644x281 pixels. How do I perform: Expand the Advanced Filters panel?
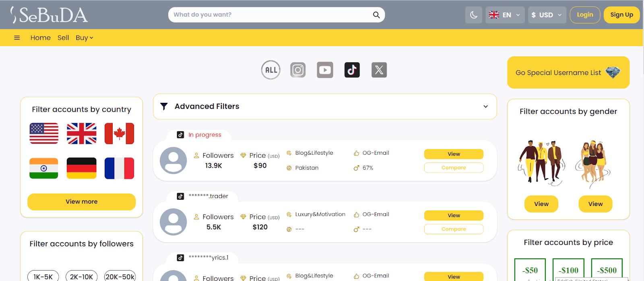(x=325, y=106)
